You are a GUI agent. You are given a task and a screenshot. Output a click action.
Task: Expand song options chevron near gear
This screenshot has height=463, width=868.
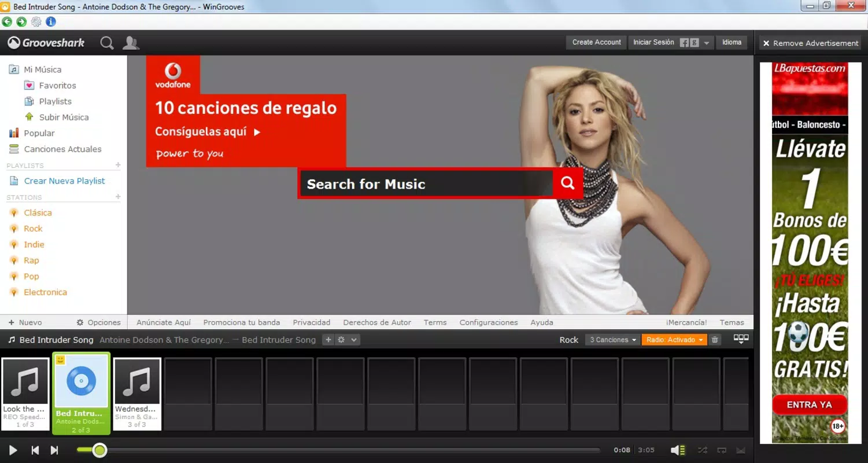[x=354, y=340]
